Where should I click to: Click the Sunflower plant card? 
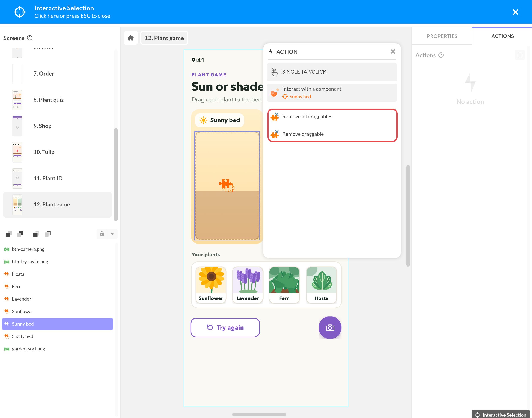pos(211,285)
